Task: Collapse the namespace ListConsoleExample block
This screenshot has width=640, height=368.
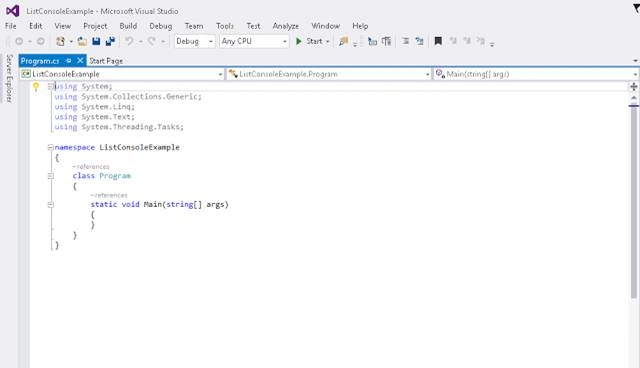Action: coord(50,147)
